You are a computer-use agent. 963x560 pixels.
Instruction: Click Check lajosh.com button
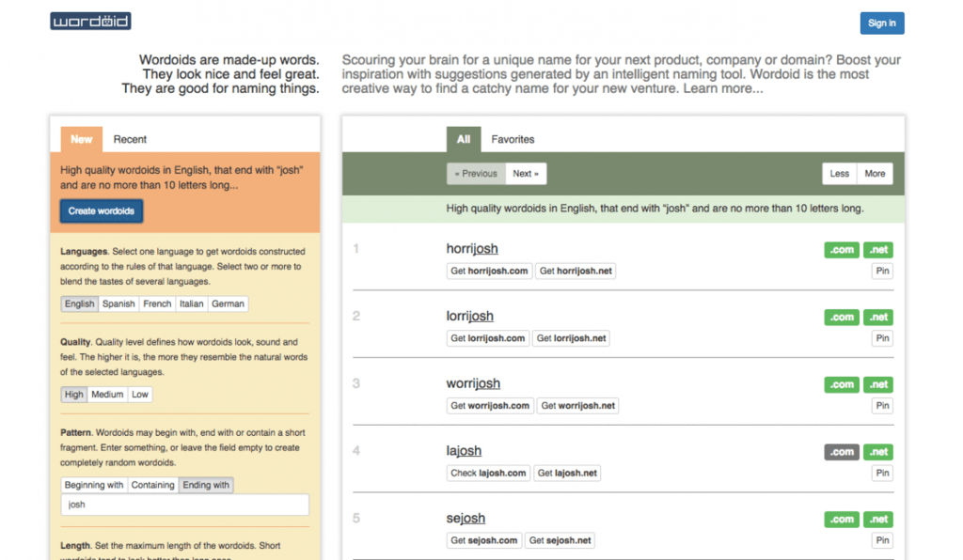click(x=488, y=474)
